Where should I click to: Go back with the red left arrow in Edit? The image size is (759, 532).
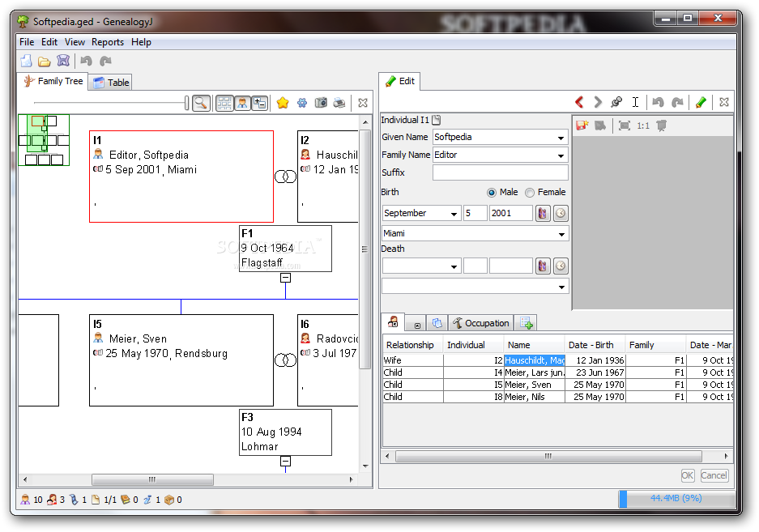click(579, 102)
